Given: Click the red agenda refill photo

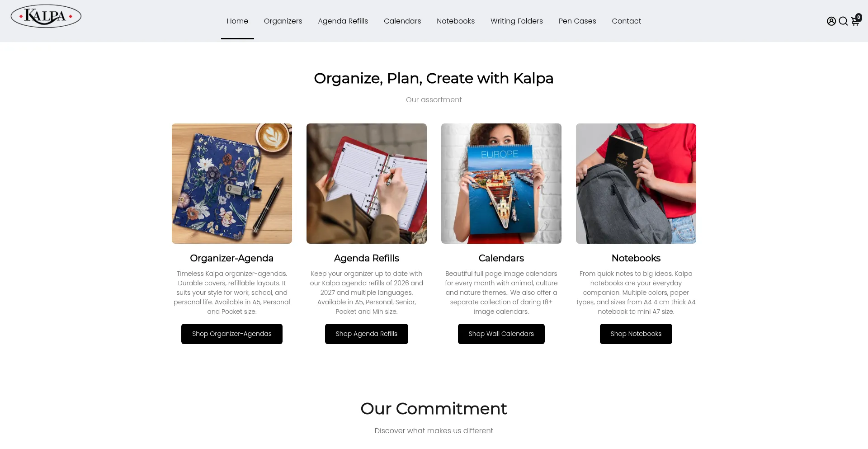Looking at the screenshot, I should [x=367, y=184].
